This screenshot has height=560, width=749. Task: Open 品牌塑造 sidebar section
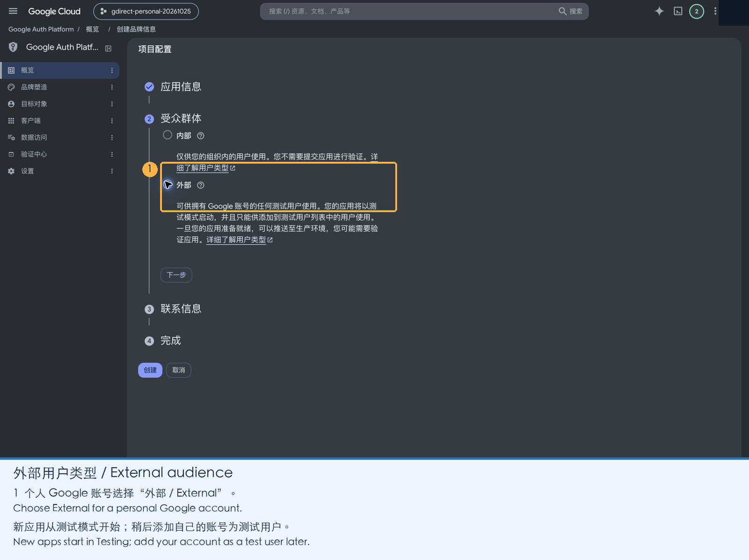point(60,87)
